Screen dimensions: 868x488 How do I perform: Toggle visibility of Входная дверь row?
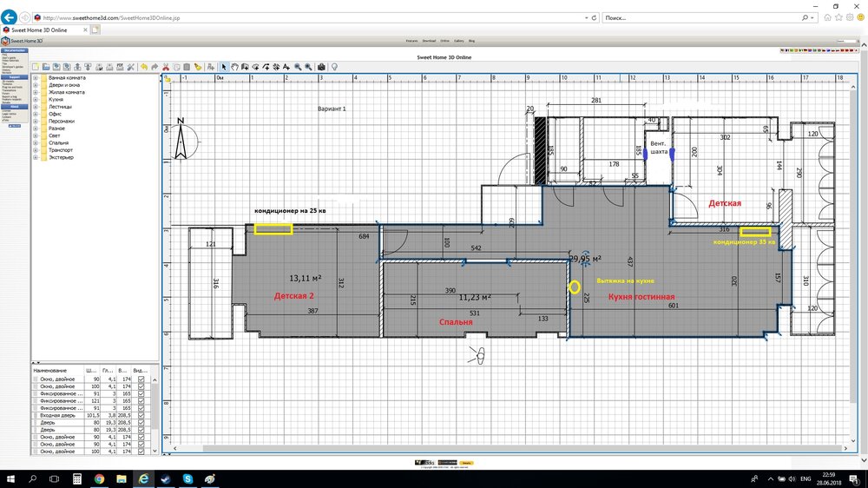point(141,417)
